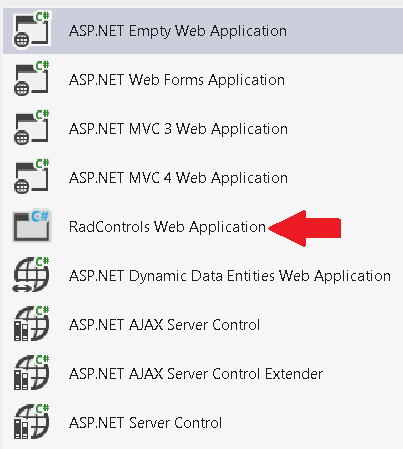The height and width of the screenshot is (449, 403).
Task: Choose 'ASP.NET Dynamic Data Entities Web Application' text
Action: click(x=230, y=276)
